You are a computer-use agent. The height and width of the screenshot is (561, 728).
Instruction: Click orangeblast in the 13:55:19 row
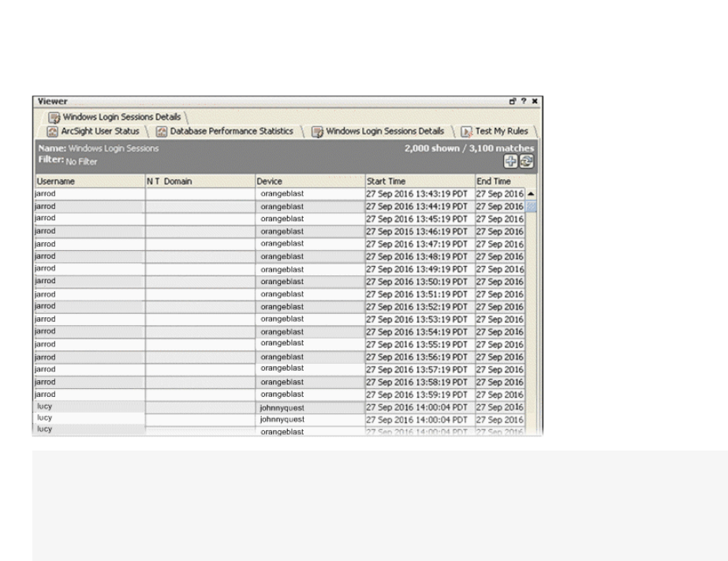click(x=282, y=343)
